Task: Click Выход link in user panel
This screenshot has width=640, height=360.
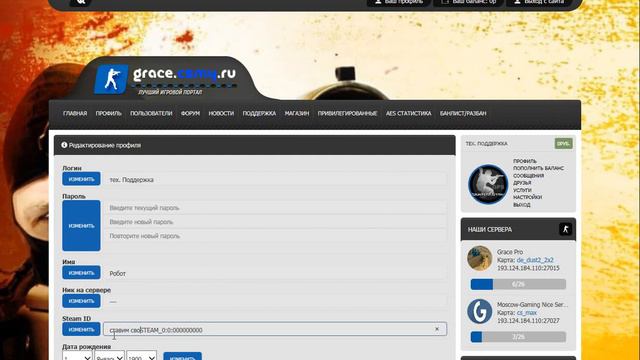Action: [521, 204]
